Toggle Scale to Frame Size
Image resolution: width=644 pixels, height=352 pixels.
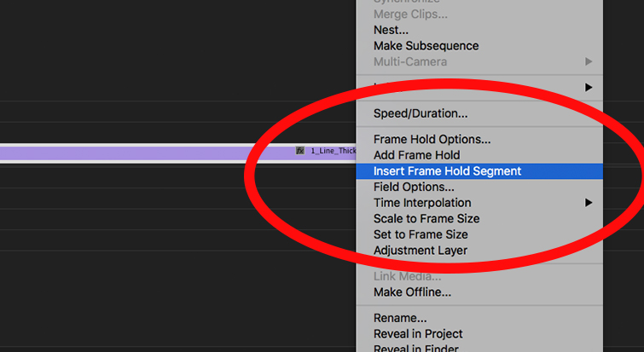426,218
